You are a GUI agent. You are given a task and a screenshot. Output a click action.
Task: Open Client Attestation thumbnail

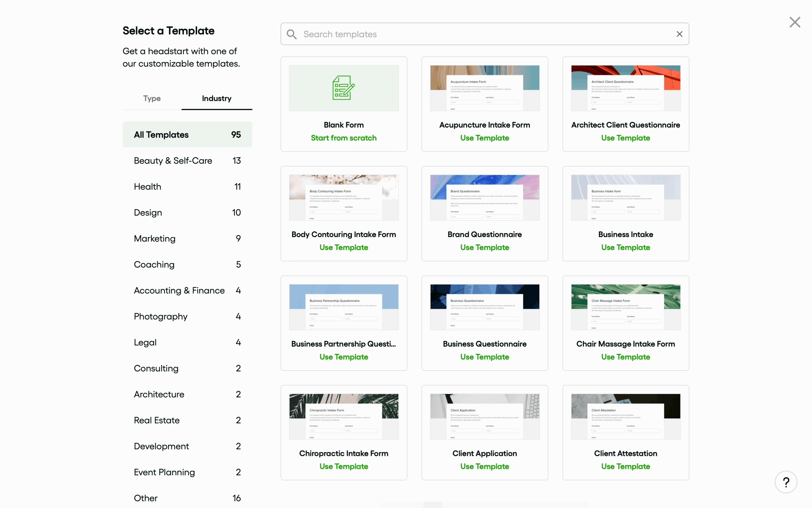point(625,417)
